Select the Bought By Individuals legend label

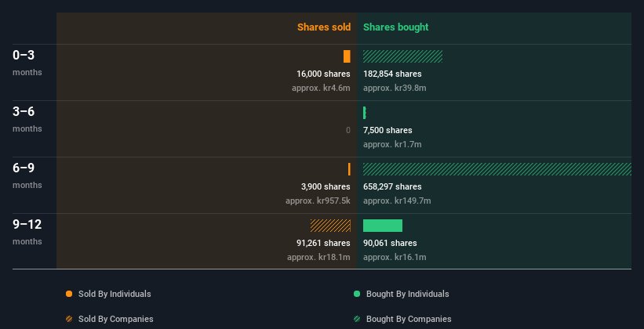407,294
